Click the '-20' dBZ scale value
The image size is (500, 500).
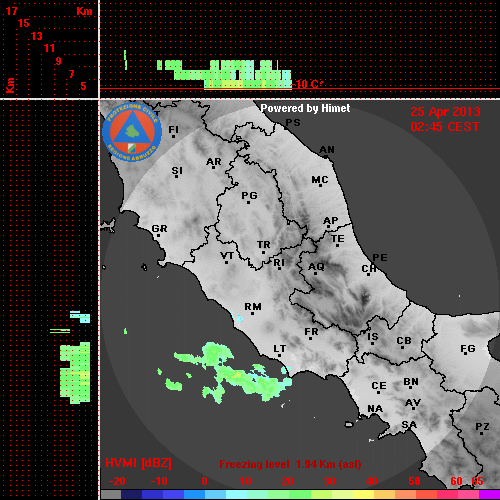(x=117, y=481)
